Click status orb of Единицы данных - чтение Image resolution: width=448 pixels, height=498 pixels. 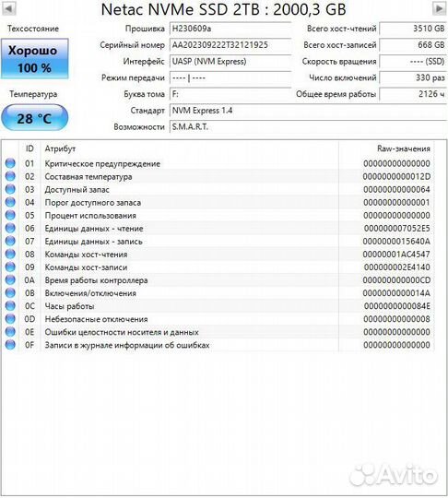click(10, 229)
